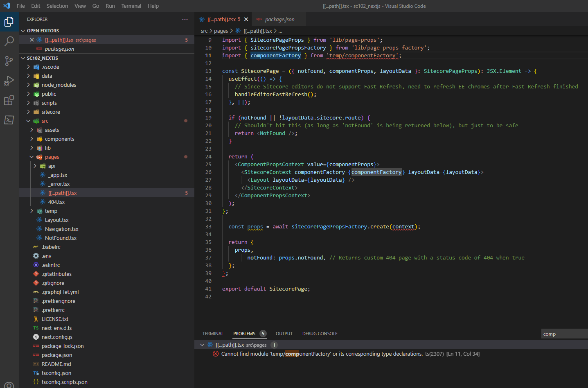Open package.json in Open Editors list
The height and width of the screenshot is (388, 588).
click(106, 49)
